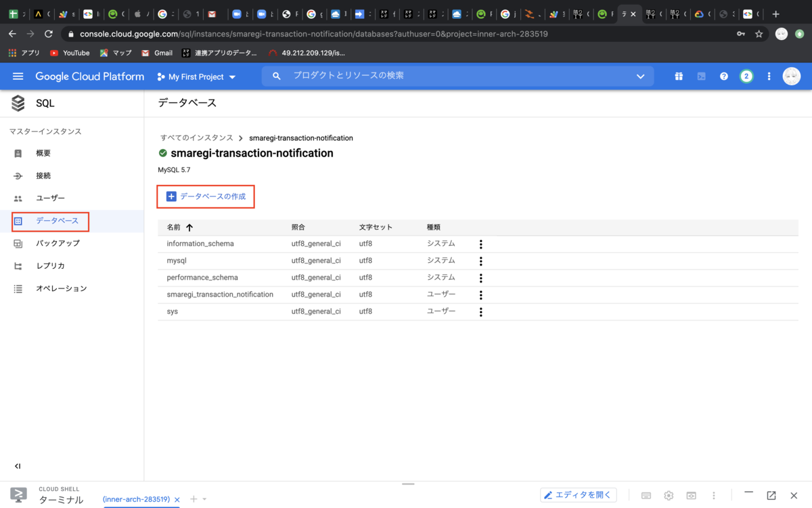Click the Cloud Shell keyboard icon
The width and height of the screenshot is (812, 508).
(x=646, y=495)
